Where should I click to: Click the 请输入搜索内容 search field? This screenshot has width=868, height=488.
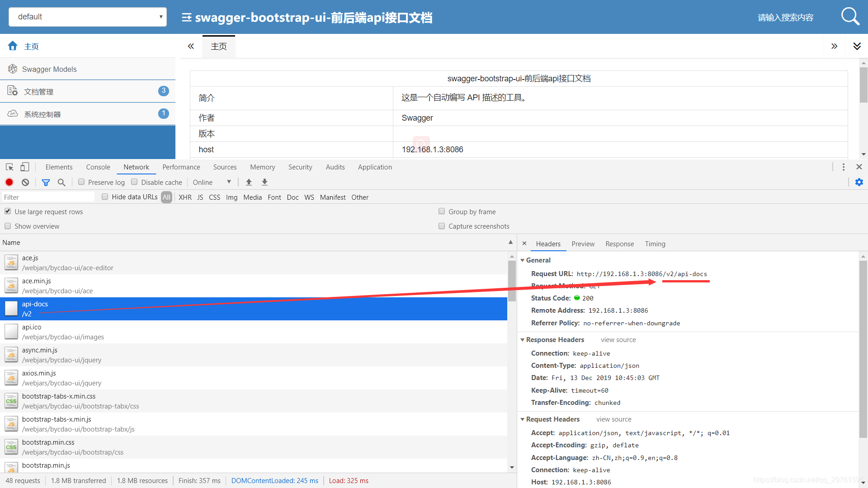(785, 17)
